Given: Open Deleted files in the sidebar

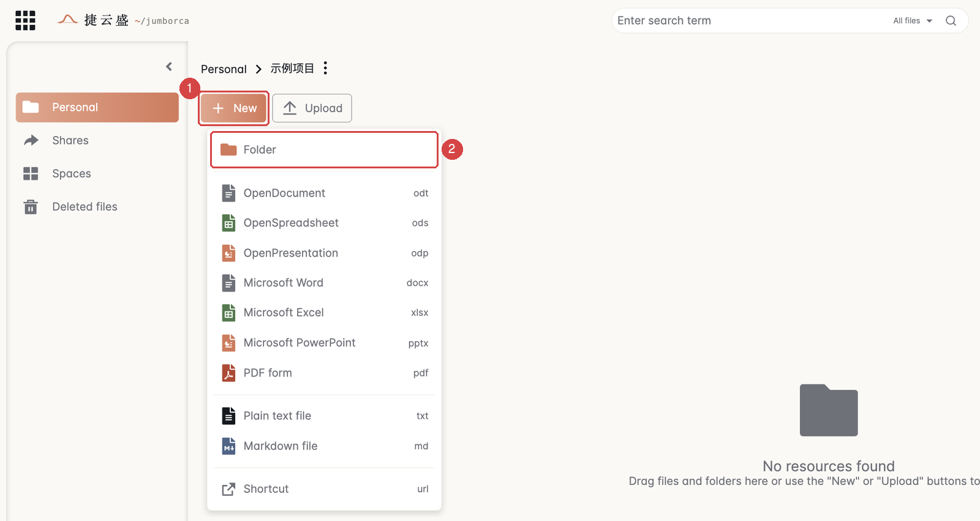Looking at the screenshot, I should coord(97,207).
